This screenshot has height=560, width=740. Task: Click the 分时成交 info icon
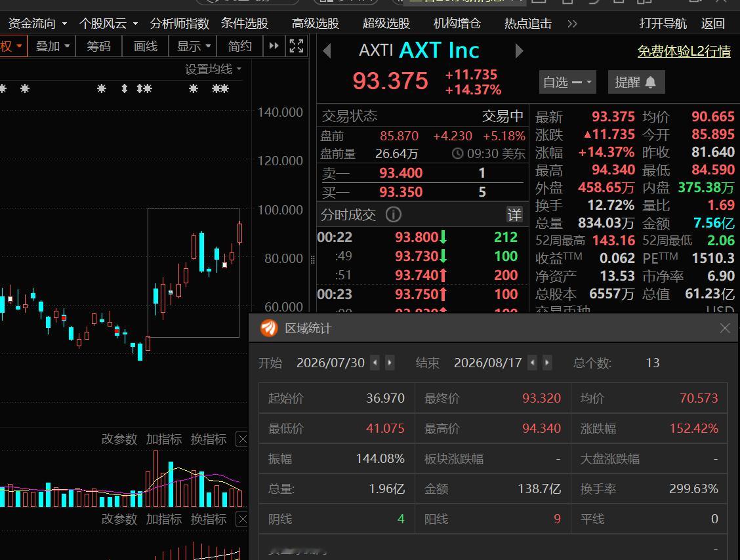point(393,214)
